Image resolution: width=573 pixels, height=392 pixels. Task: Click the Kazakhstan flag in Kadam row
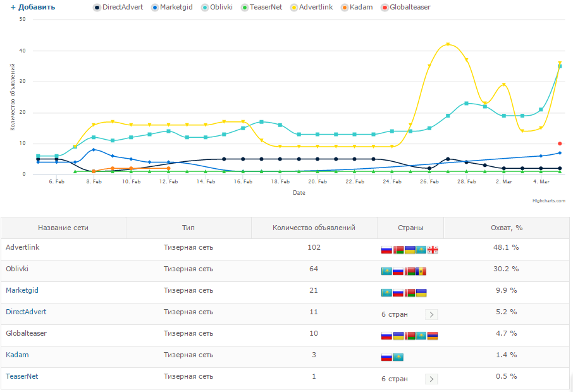(x=398, y=357)
